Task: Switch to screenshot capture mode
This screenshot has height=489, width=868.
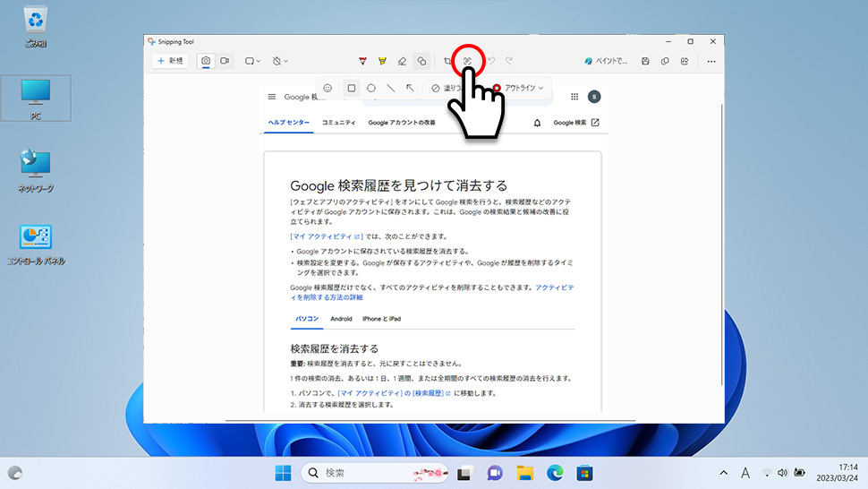Action: [206, 61]
